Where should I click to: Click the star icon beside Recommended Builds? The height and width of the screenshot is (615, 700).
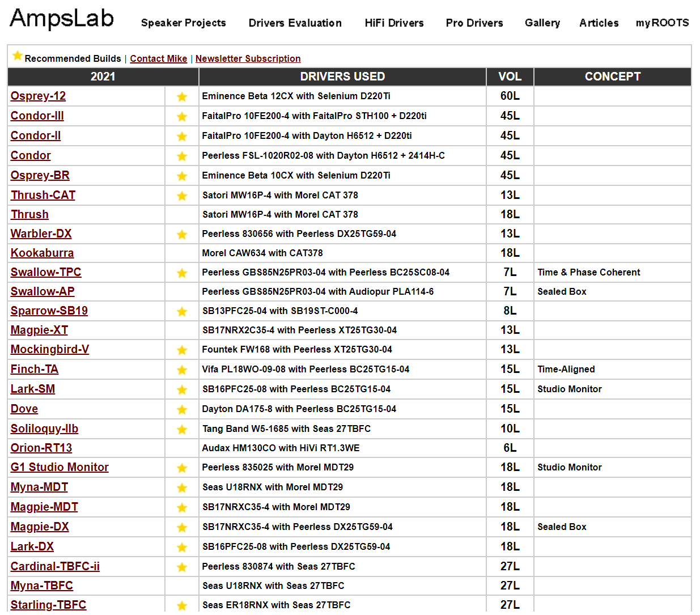point(18,56)
